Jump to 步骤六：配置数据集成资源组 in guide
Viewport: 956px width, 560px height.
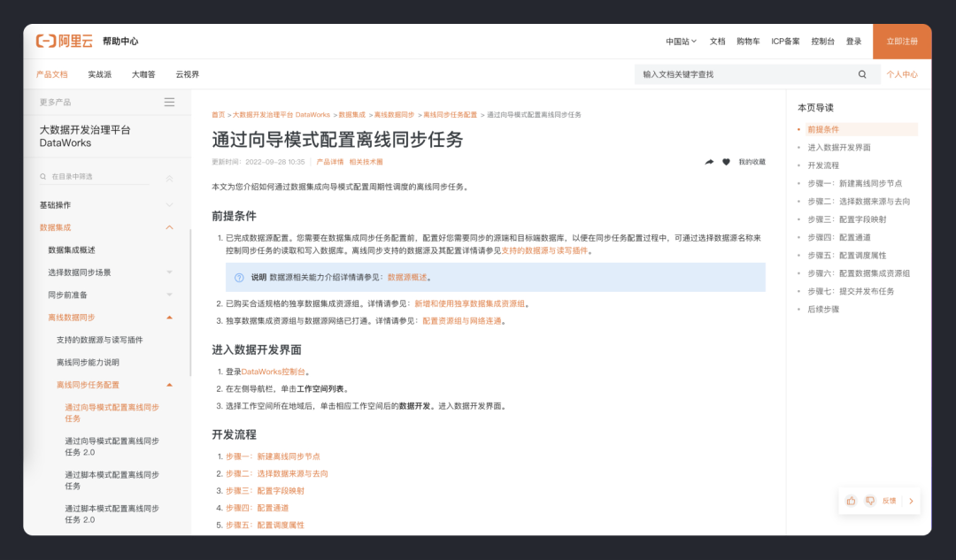[x=859, y=273]
